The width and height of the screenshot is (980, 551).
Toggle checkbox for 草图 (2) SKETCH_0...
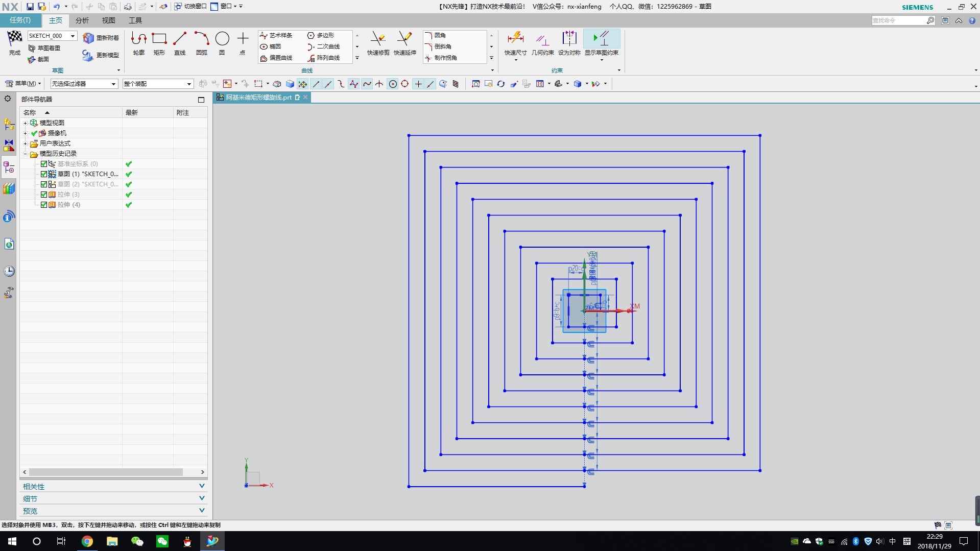(x=44, y=184)
